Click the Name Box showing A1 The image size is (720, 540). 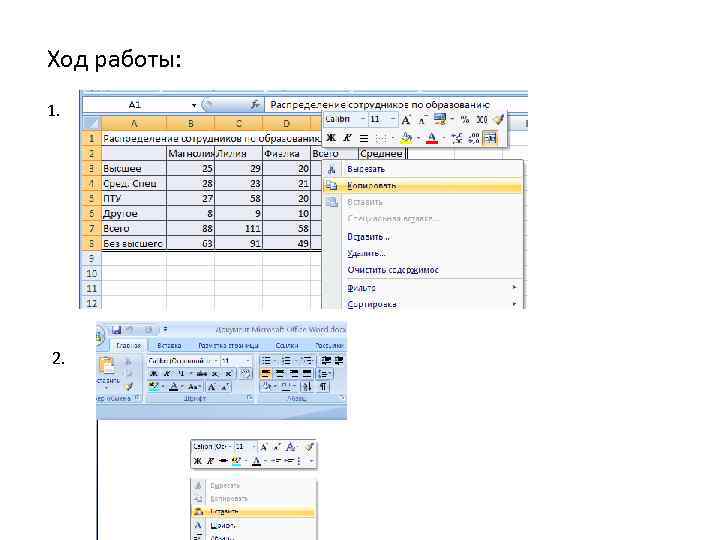tap(136, 105)
